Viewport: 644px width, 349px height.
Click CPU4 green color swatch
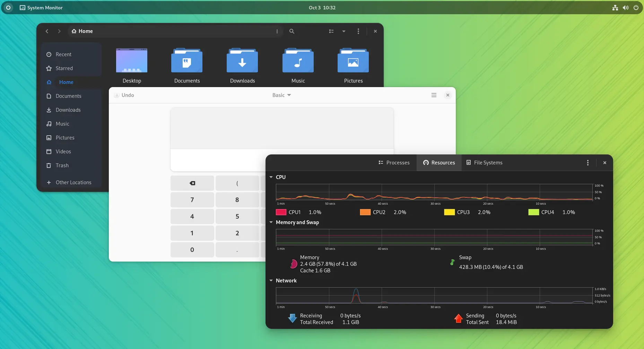coord(534,212)
